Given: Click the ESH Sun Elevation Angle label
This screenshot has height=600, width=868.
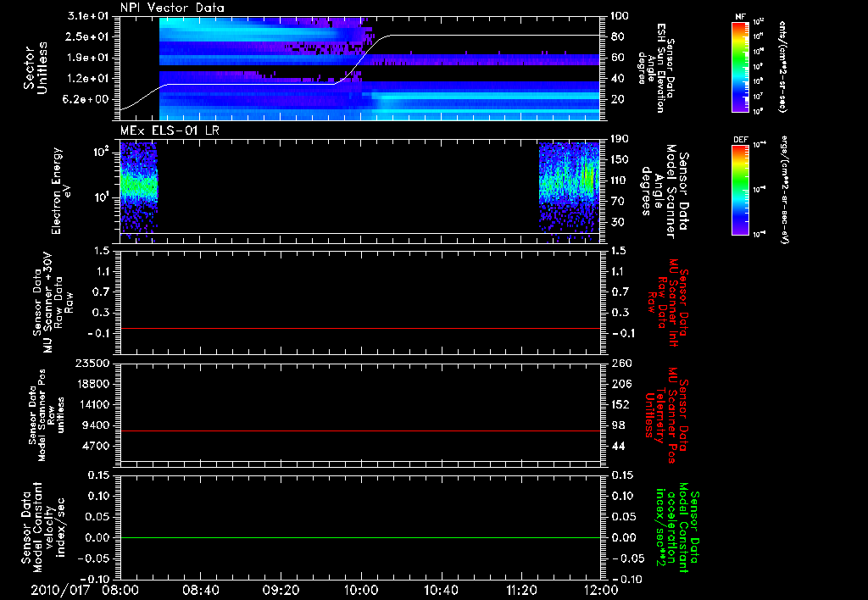Looking at the screenshot, I should [656, 68].
